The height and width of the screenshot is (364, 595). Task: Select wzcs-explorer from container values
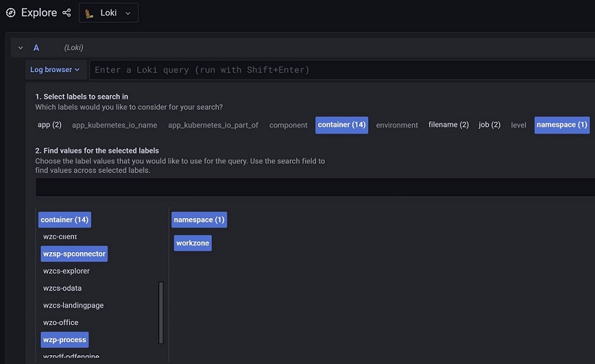tap(67, 271)
